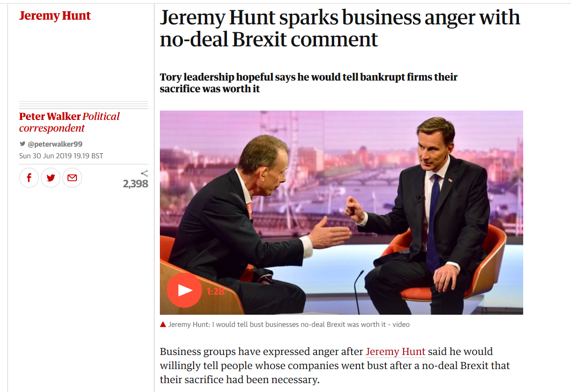Screen dimensions: 571x392
Task: Open Peter Walker's author profile
Action: point(49,116)
